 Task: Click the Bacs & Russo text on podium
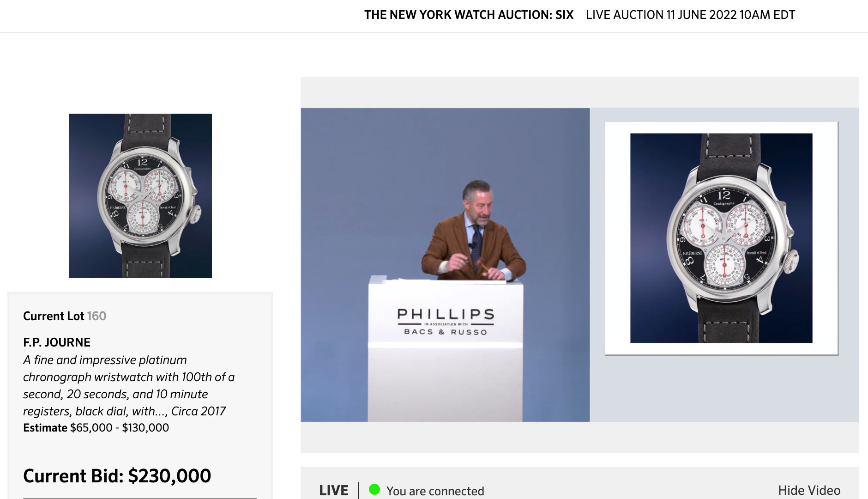[x=446, y=332]
